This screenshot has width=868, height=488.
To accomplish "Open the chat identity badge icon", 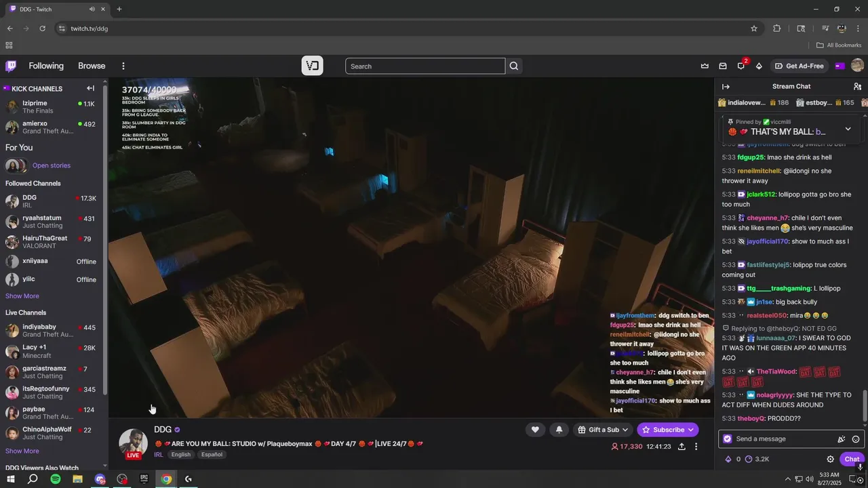I will [x=728, y=439].
